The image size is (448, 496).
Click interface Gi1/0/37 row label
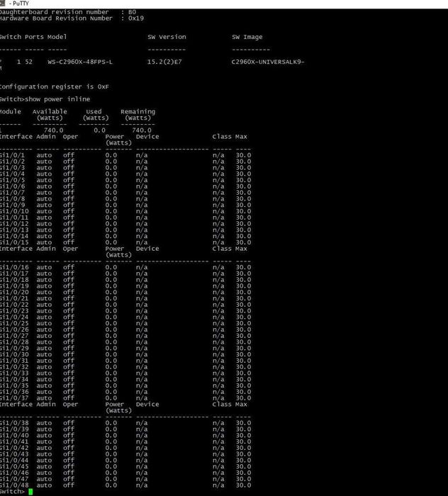point(14,398)
